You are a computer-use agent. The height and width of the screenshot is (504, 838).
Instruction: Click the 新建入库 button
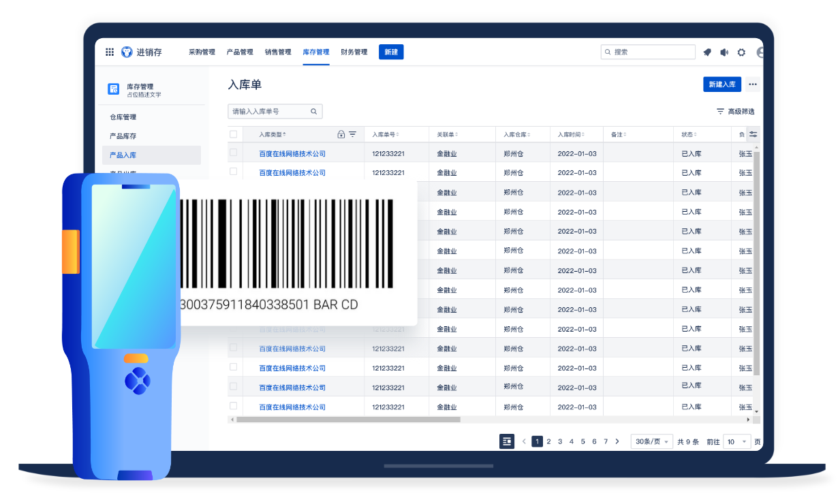tap(722, 84)
